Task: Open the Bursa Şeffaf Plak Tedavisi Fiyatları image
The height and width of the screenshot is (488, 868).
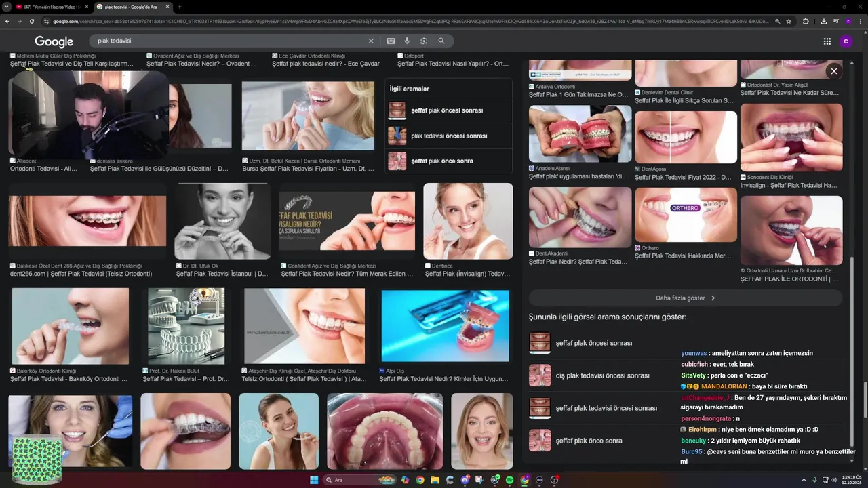Action: point(308,116)
